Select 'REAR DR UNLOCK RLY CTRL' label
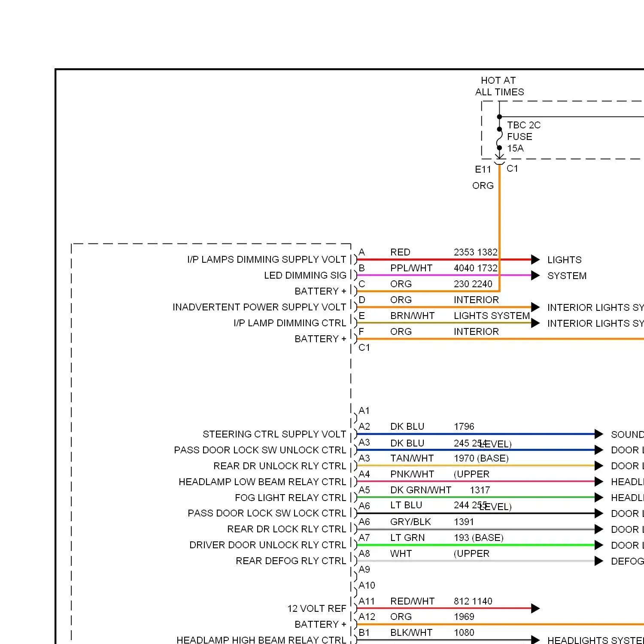The height and width of the screenshot is (644, 644). pos(280,466)
